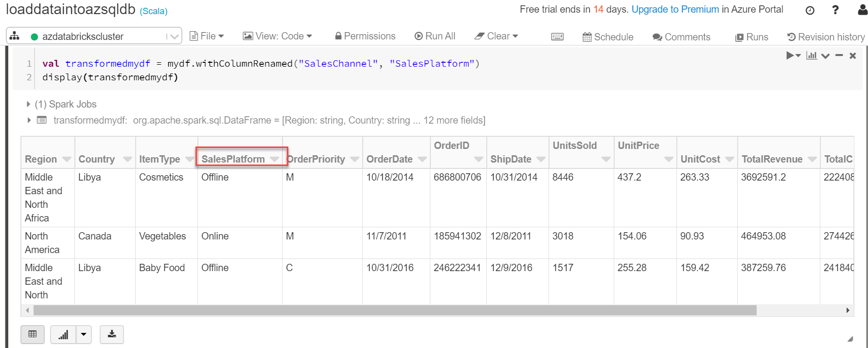Viewport: 868px width, 348px height.
Task: Click the clock icon in header
Action: [810, 10]
